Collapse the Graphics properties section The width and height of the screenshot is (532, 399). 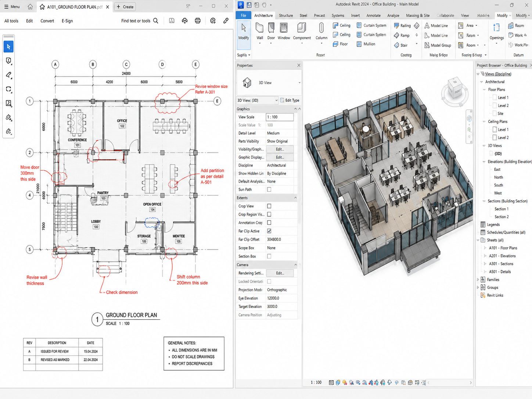[295, 109]
